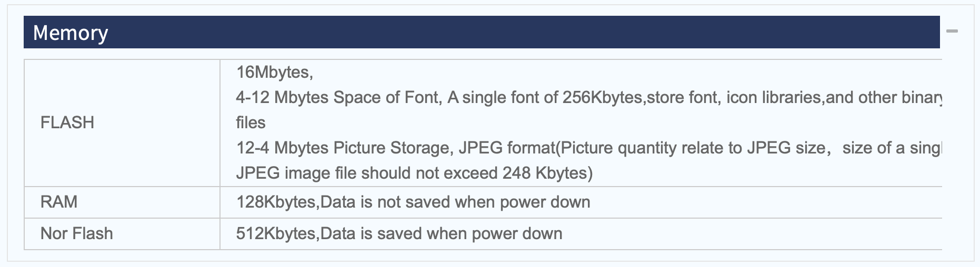
Task: Click the 16Mbytes text line
Action: (x=275, y=72)
